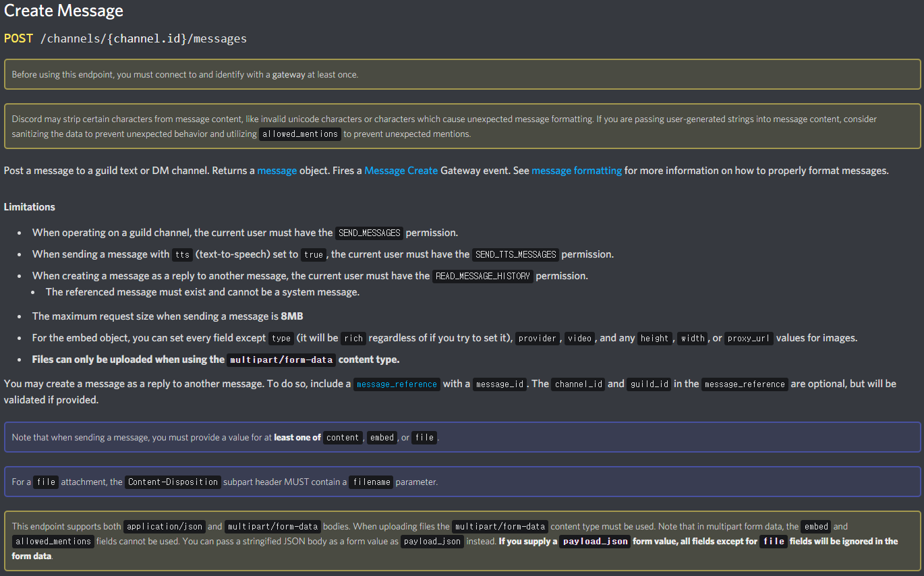Click the /channels/{channel.id}/messages endpoint path

tap(144, 38)
